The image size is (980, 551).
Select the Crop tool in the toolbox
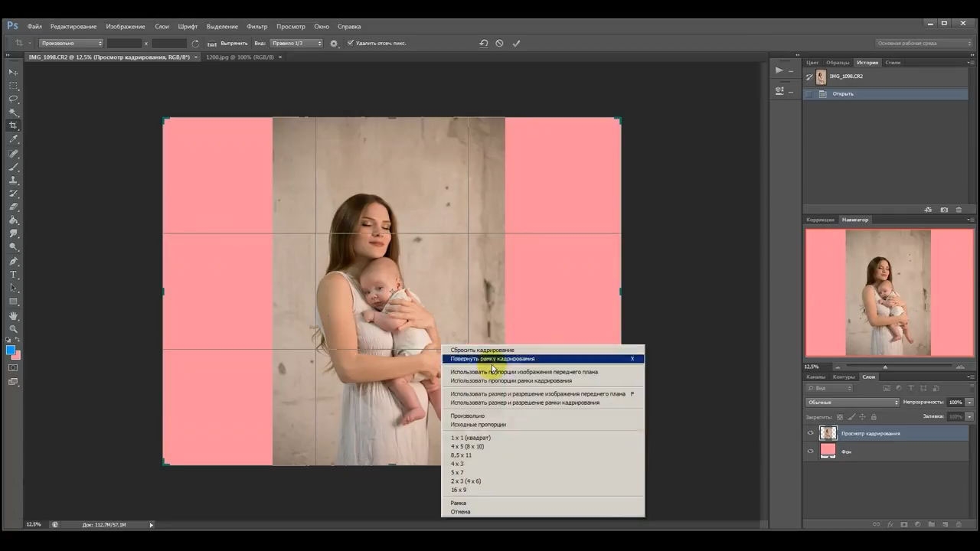point(13,126)
